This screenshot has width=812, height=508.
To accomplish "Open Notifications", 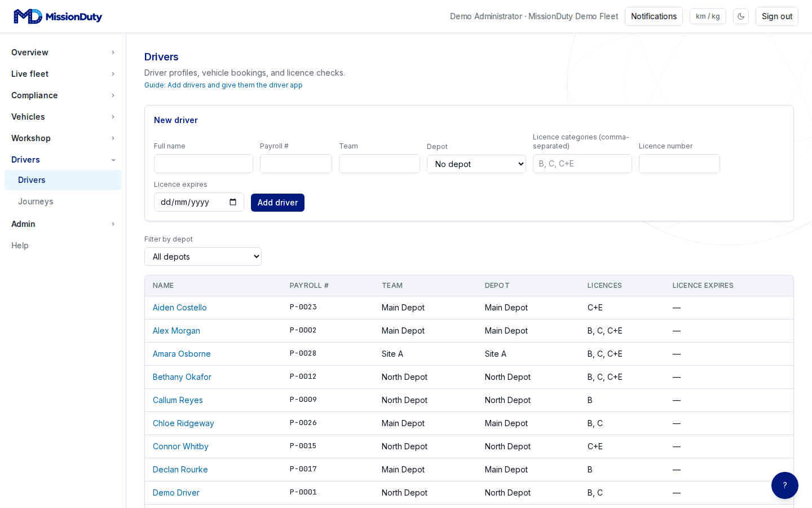I will point(654,16).
